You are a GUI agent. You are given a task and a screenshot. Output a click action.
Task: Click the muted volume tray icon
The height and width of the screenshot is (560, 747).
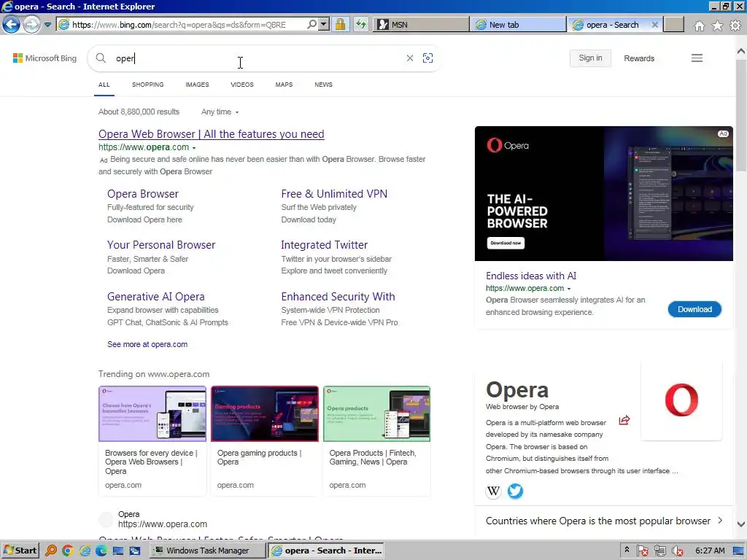tap(678, 551)
